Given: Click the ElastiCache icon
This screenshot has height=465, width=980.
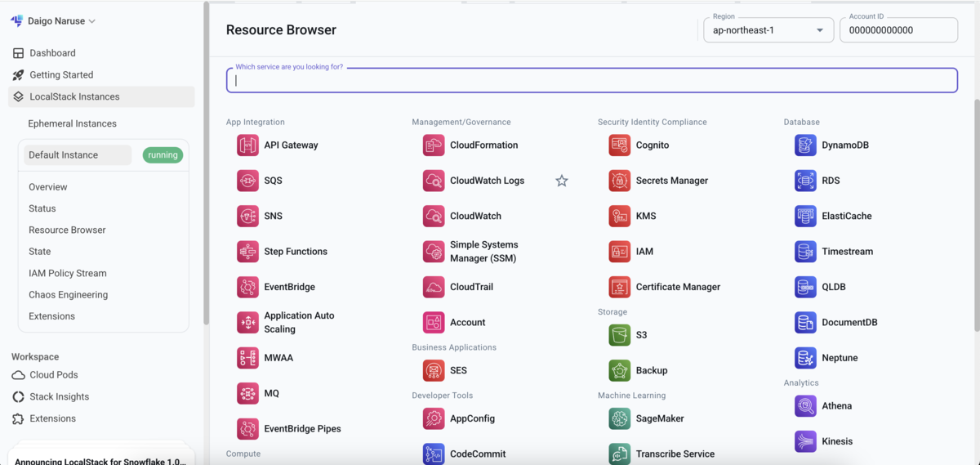Looking at the screenshot, I should click(805, 216).
